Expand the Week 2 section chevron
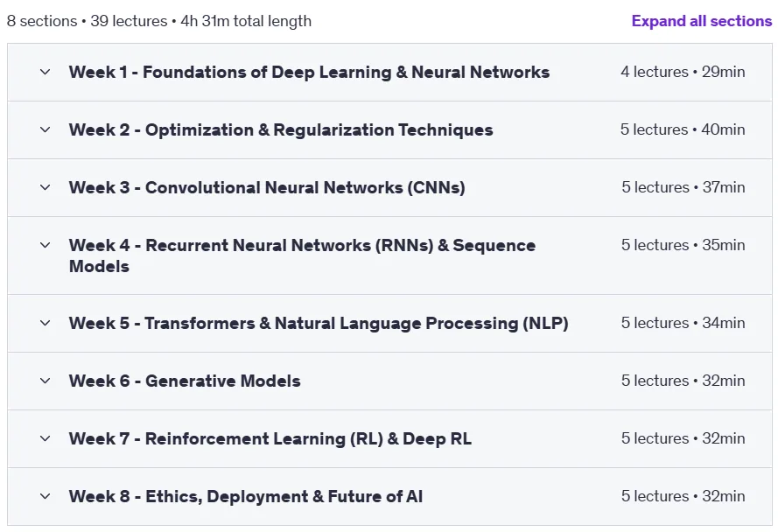Image resolution: width=778 pixels, height=532 pixels. point(46,129)
